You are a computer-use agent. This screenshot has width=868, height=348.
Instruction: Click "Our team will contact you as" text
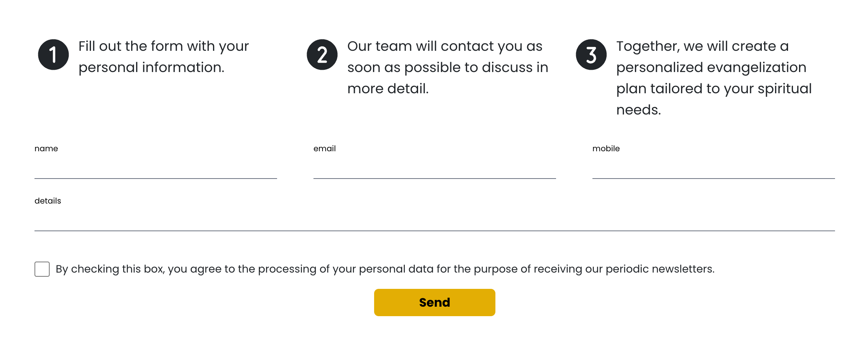pyautogui.click(x=445, y=46)
